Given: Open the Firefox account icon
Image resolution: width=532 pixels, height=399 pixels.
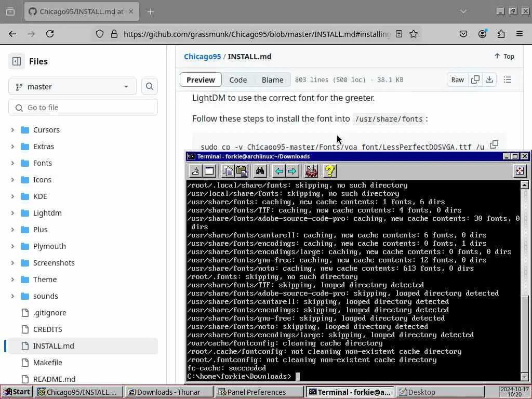Looking at the screenshot, I should pos(482,34).
